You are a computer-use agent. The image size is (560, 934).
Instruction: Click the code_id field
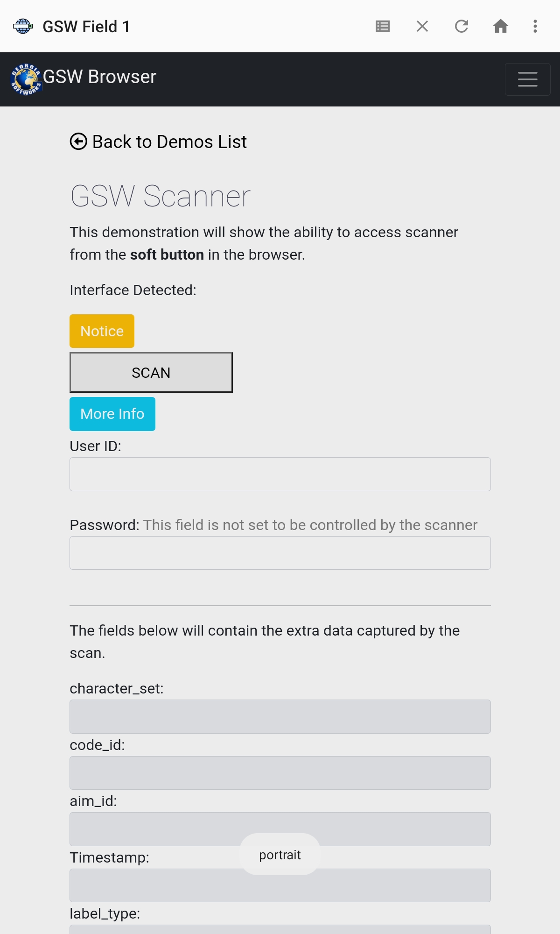coord(280,773)
